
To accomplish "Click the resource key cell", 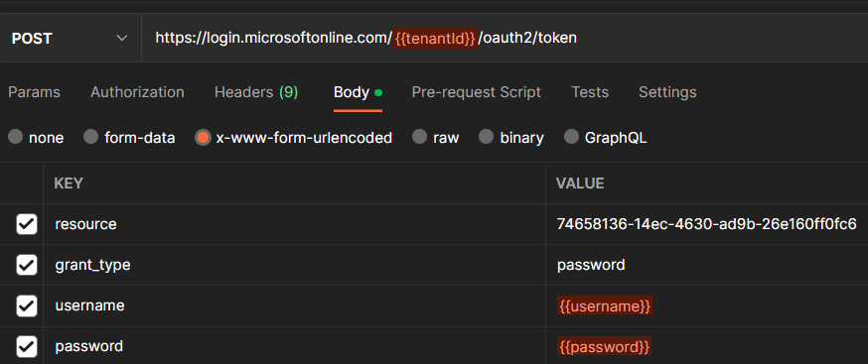I will 295,224.
